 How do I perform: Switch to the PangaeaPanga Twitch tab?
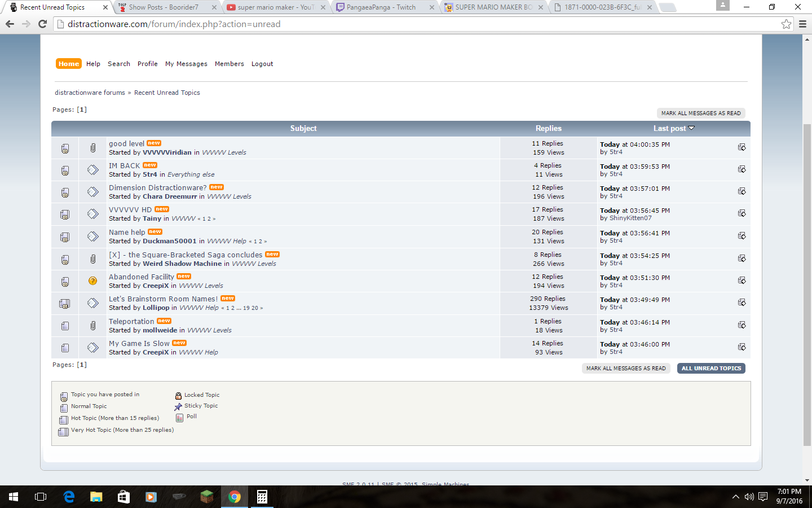coord(381,7)
